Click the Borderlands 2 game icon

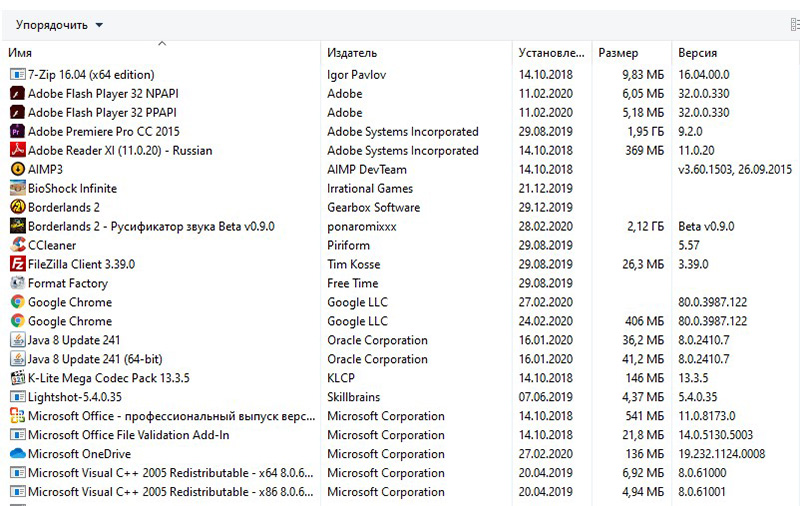[17, 207]
